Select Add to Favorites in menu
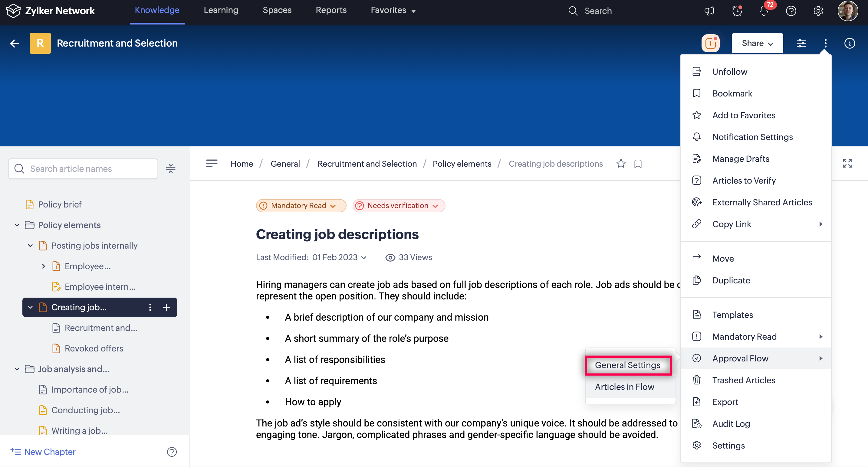The height and width of the screenshot is (467, 868). coord(744,115)
